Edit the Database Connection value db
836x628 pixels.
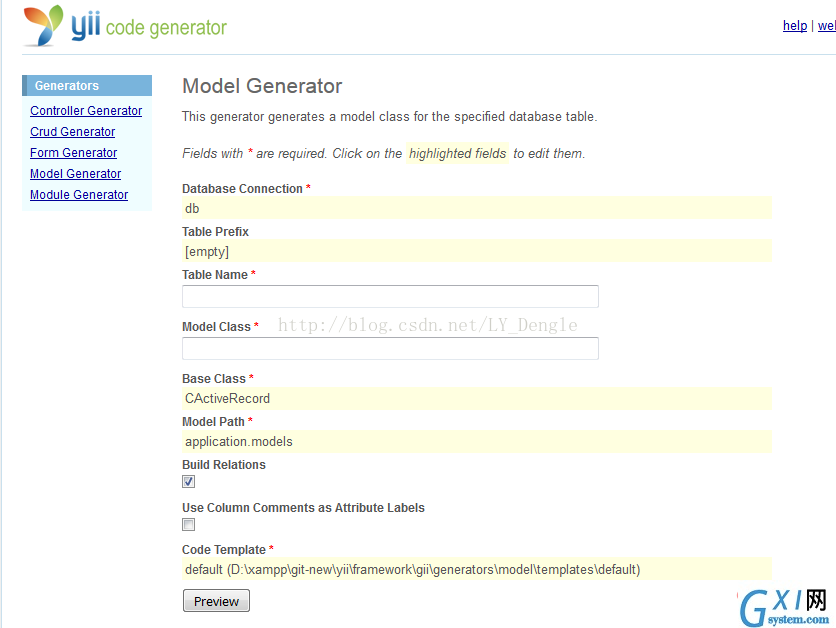pyautogui.click(x=477, y=208)
